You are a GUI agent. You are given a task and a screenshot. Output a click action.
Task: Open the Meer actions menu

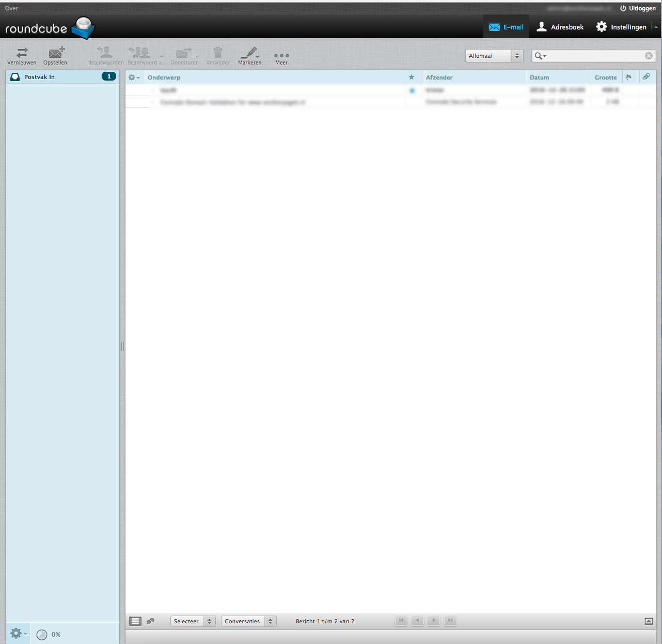click(281, 56)
